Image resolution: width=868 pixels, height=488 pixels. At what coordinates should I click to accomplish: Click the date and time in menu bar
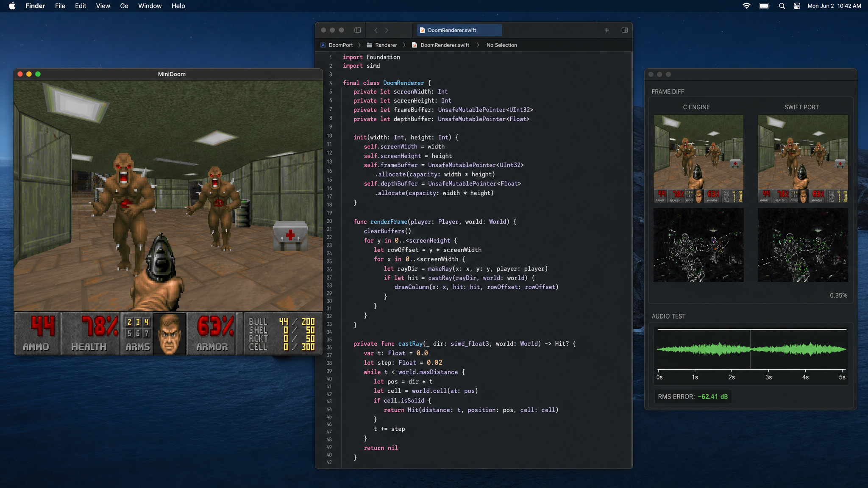point(834,6)
